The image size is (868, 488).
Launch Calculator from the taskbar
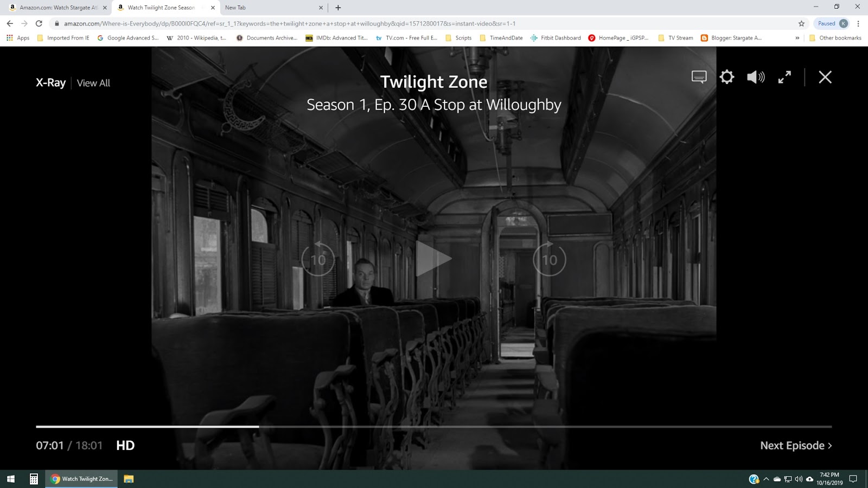pyautogui.click(x=34, y=479)
